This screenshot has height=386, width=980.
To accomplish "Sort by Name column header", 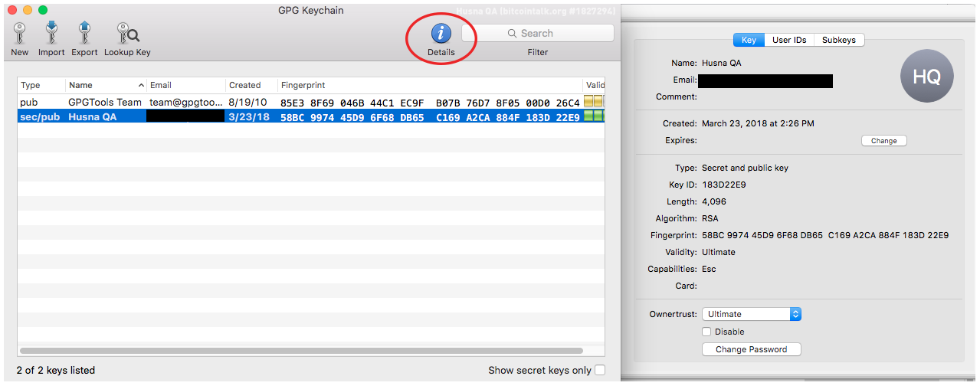I will click(107, 85).
